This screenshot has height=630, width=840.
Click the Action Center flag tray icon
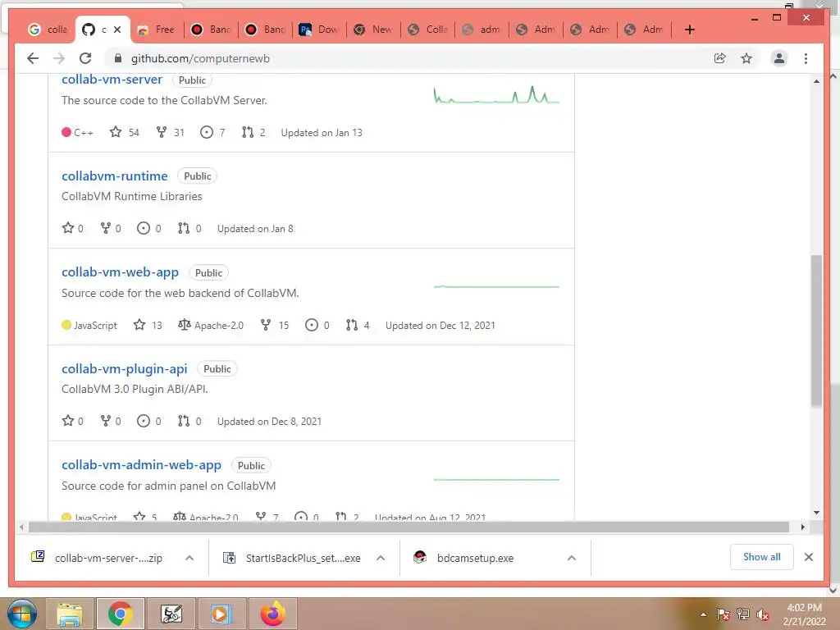[x=724, y=614]
